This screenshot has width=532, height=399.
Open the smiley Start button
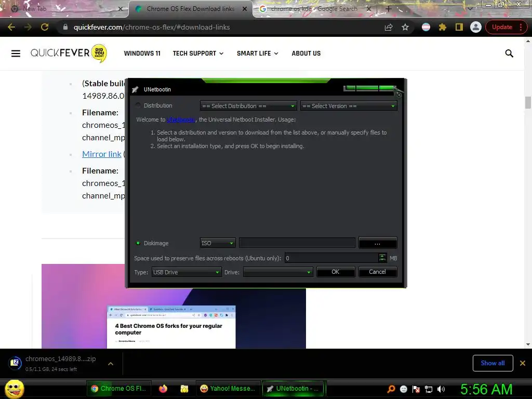[15, 389]
